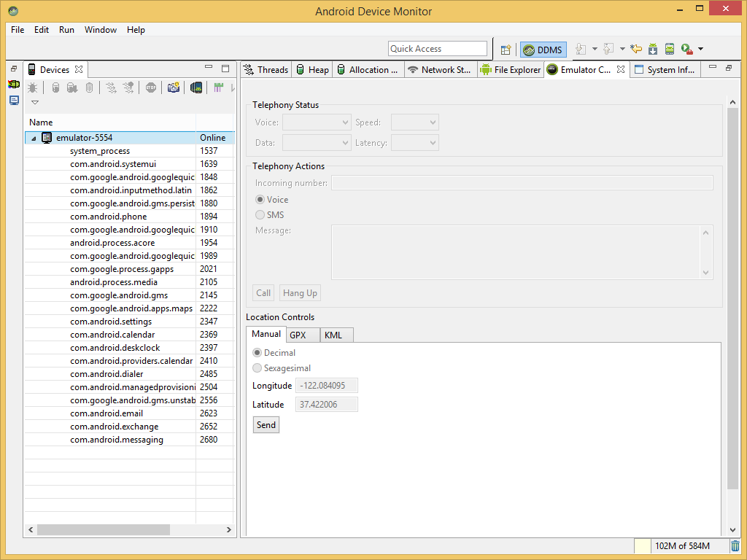Click the systrace capture icon
Screen dimensions: 747x560
[x=218, y=87]
